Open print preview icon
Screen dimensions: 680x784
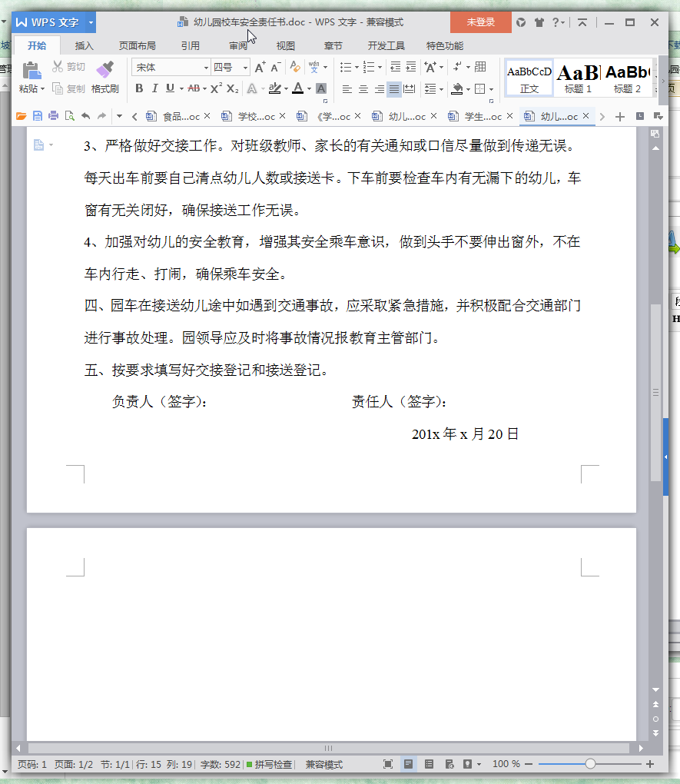point(69,116)
